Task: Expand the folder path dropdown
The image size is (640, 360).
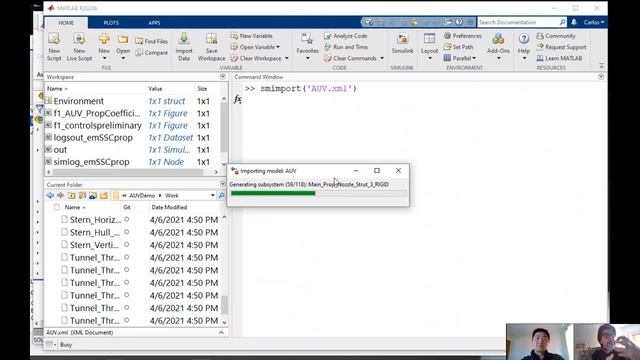Action: pos(213,196)
